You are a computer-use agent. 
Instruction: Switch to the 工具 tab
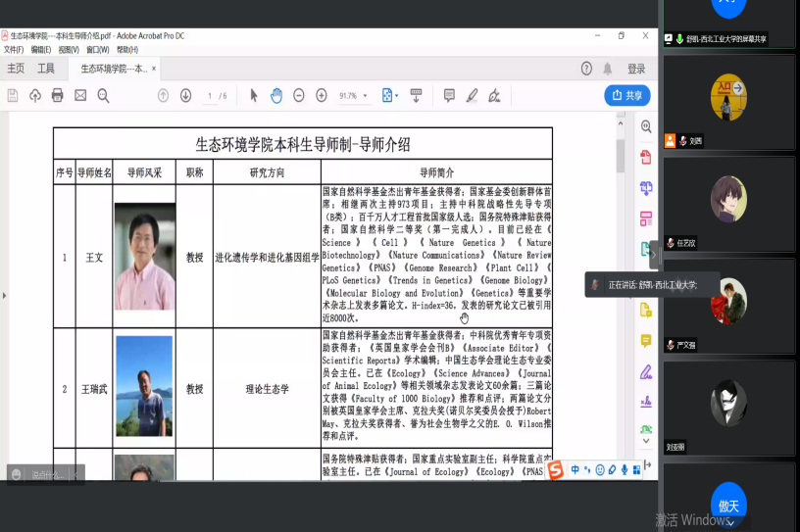click(46, 69)
